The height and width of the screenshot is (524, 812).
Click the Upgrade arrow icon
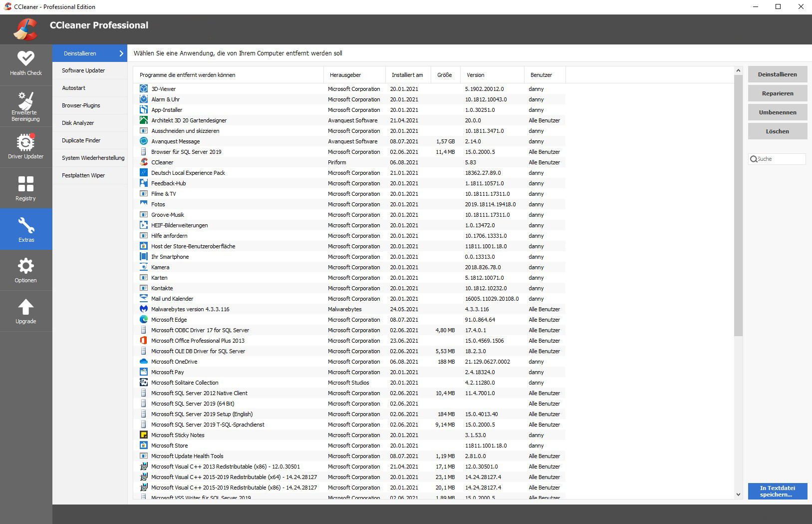click(x=26, y=307)
